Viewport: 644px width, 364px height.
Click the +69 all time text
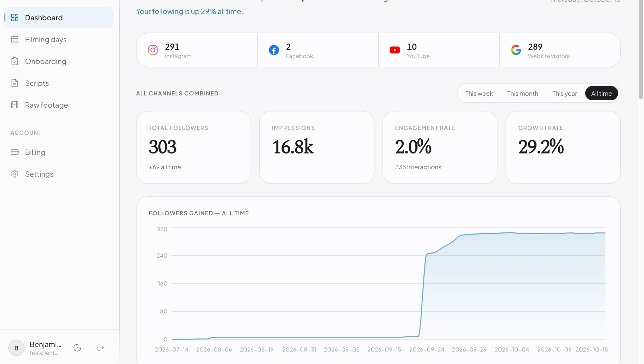pyautogui.click(x=165, y=167)
